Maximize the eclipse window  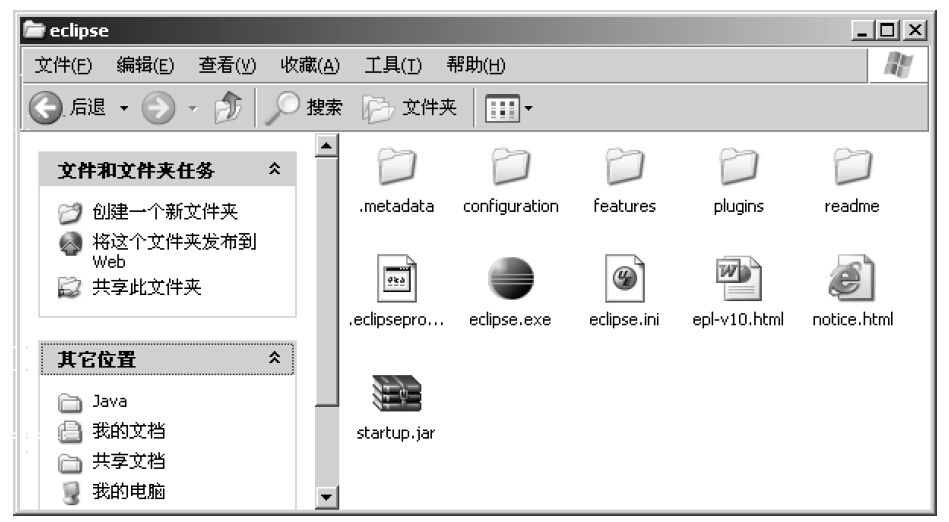coord(888,30)
